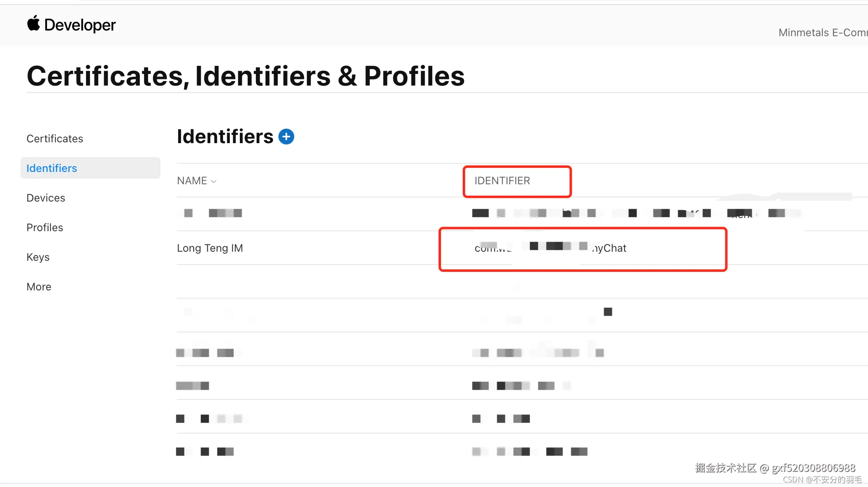
Task: Open the Profiles sidebar item
Action: coord(45,227)
